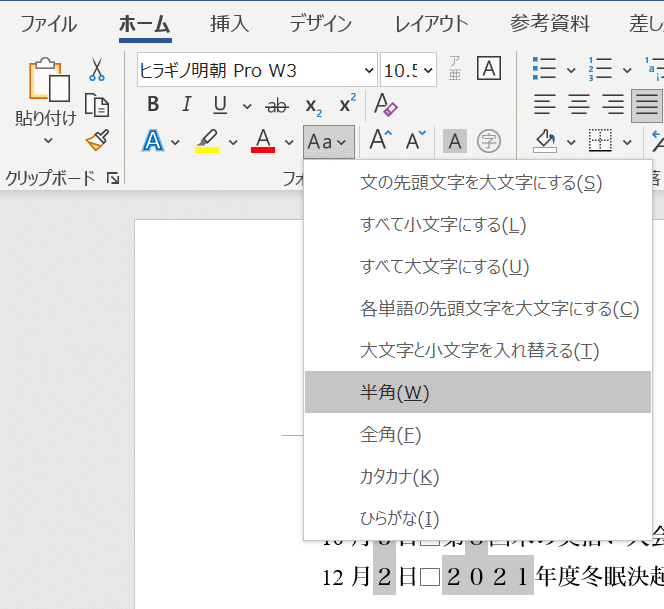Apply red font color
This screenshot has height=609, width=664.
click(263, 141)
